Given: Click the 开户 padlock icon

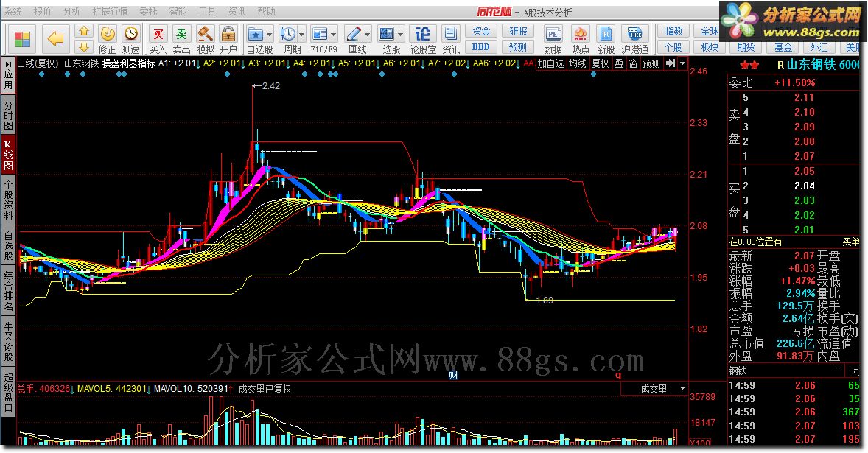Looking at the screenshot, I should (x=228, y=35).
